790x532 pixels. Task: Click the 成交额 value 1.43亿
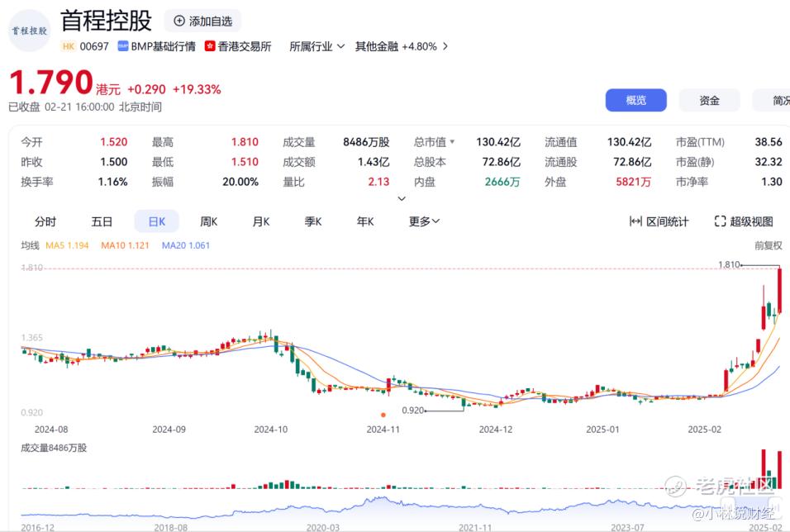point(374,162)
